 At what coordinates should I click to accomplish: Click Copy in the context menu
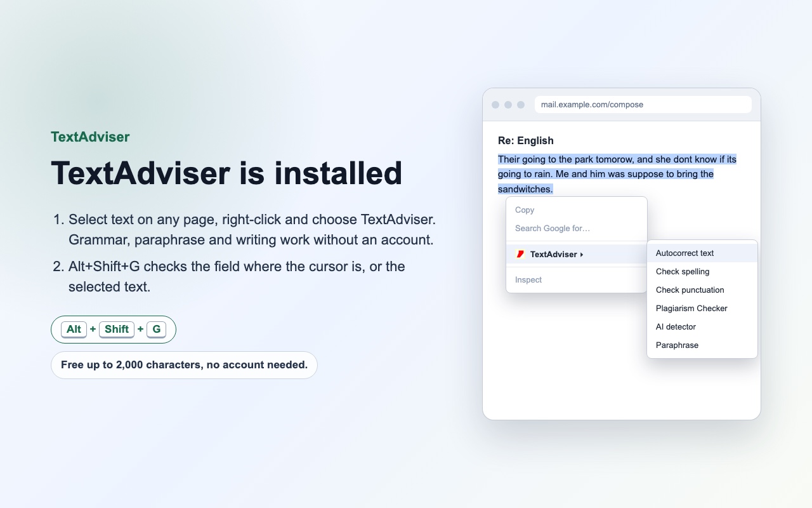(x=577, y=210)
